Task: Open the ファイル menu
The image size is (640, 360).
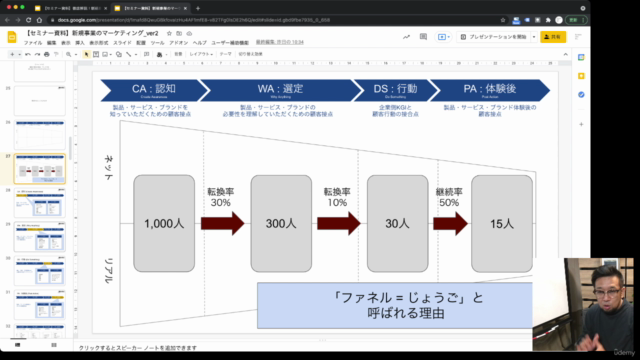Action: pyautogui.click(x=33, y=43)
